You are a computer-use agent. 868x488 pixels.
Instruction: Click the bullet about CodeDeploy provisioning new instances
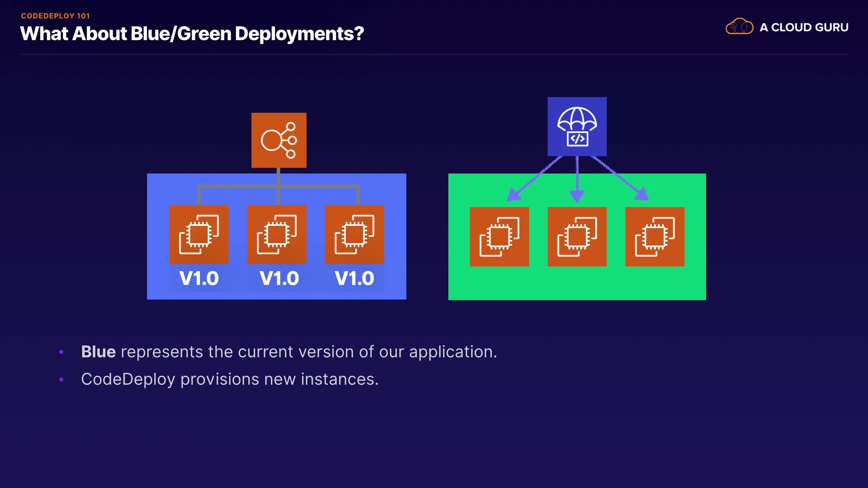tap(230, 379)
